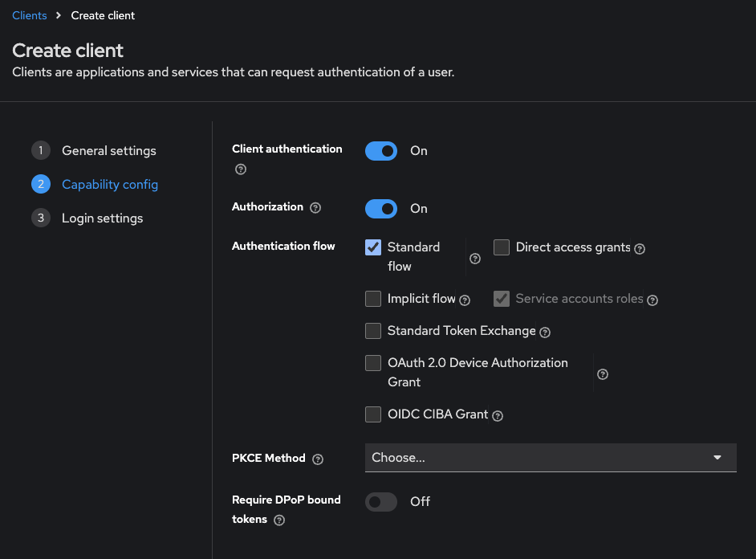
Task: Turn off the Client authentication toggle
Action: click(380, 151)
